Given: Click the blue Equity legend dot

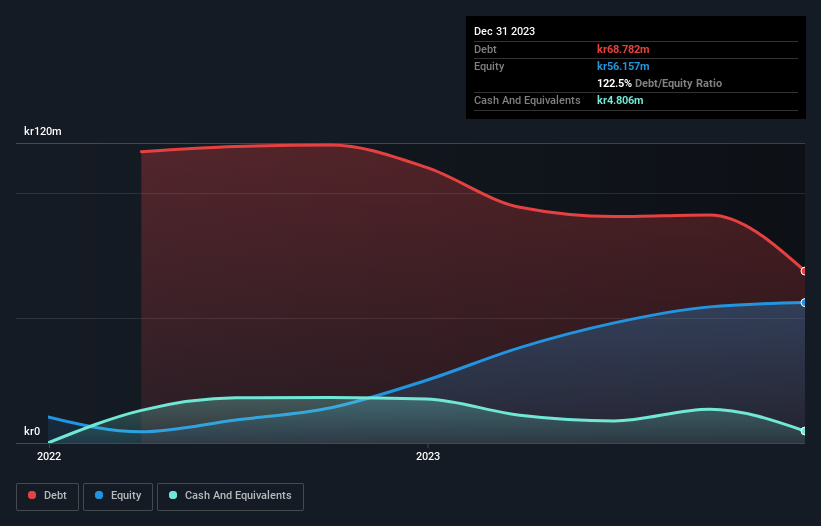Looking at the screenshot, I should pos(98,495).
